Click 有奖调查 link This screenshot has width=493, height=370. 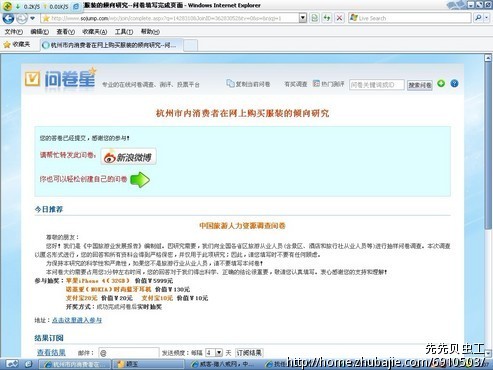tap(295, 84)
